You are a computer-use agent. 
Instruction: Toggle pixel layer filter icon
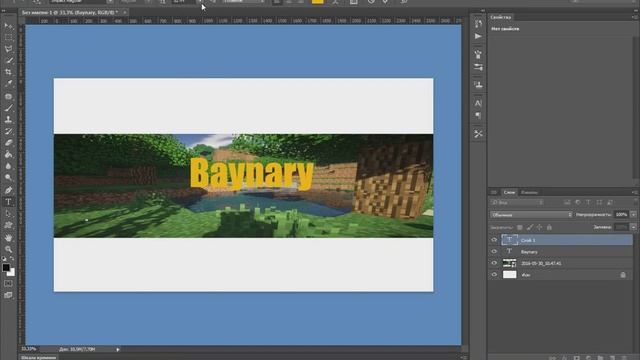point(567,202)
